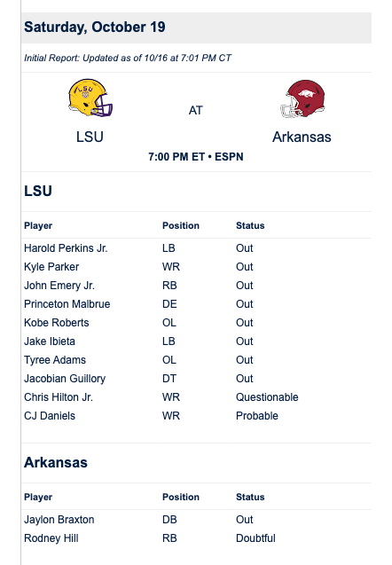Screen dimensions: 392x565
Task: Select Harold Perkins Jr. player row
Action: (196, 248)
